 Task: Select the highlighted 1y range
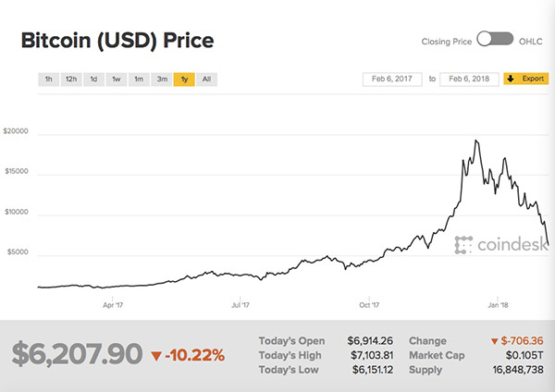coord(184,80)
